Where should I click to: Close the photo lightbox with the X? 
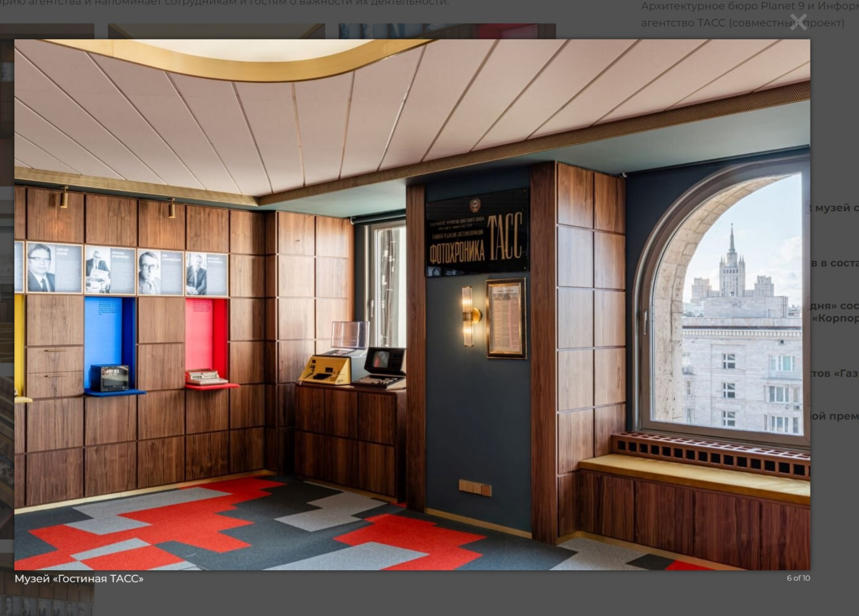click(798, 22)
